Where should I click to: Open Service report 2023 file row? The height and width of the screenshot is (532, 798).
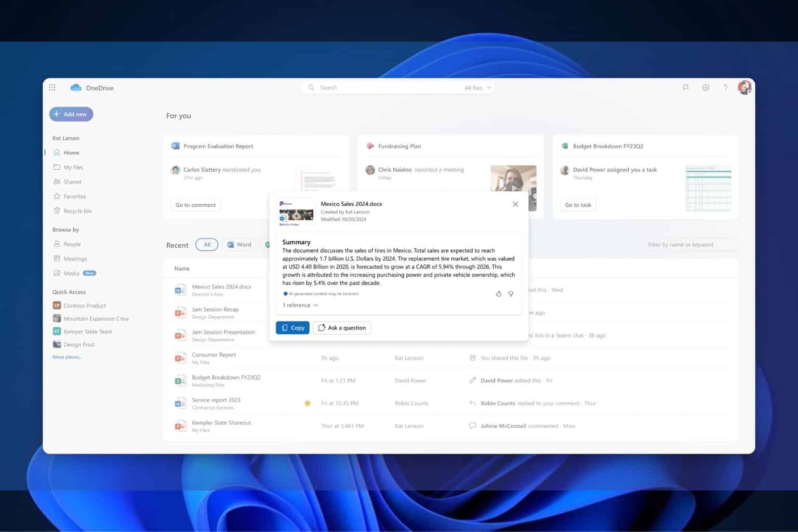(x=450, y=403)
